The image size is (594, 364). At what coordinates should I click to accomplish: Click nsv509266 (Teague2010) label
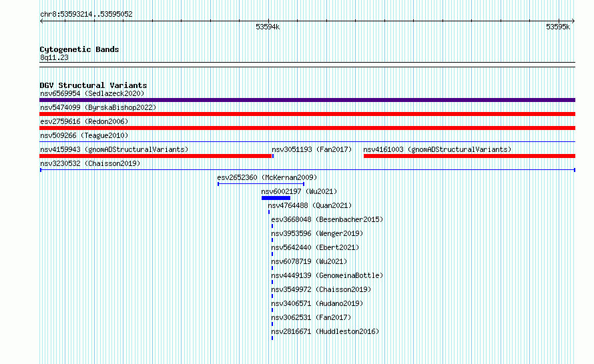click(84, 135)
